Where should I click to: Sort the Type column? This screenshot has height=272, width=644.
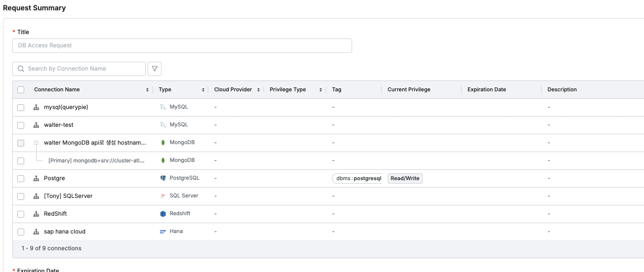click(x=203, y=90)
